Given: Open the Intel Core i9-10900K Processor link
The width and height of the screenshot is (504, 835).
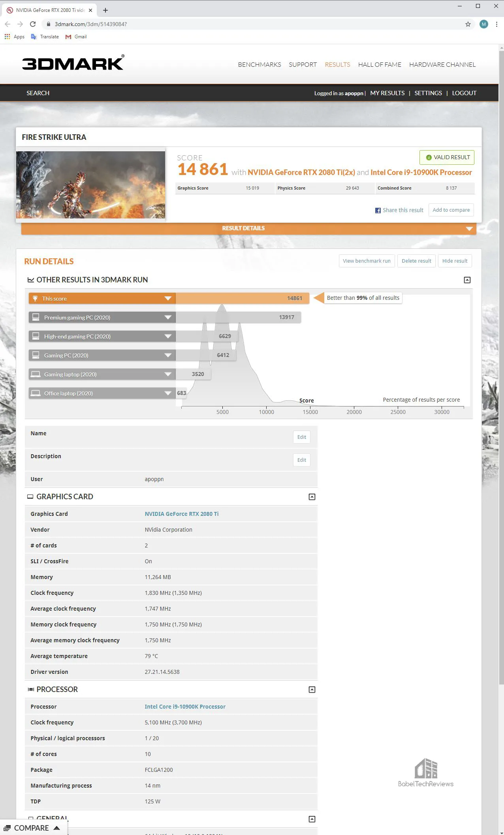Looking at the screenshot, I should 185,707.
